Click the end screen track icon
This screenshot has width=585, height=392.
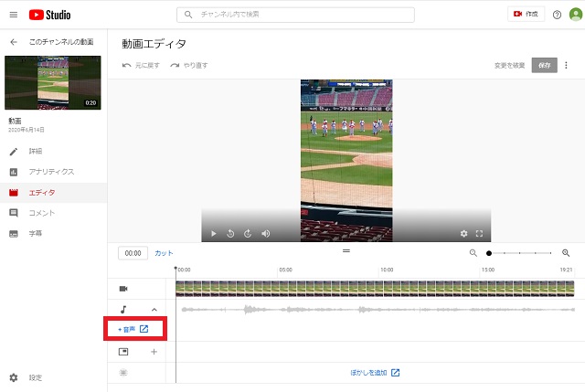point(123,352)
